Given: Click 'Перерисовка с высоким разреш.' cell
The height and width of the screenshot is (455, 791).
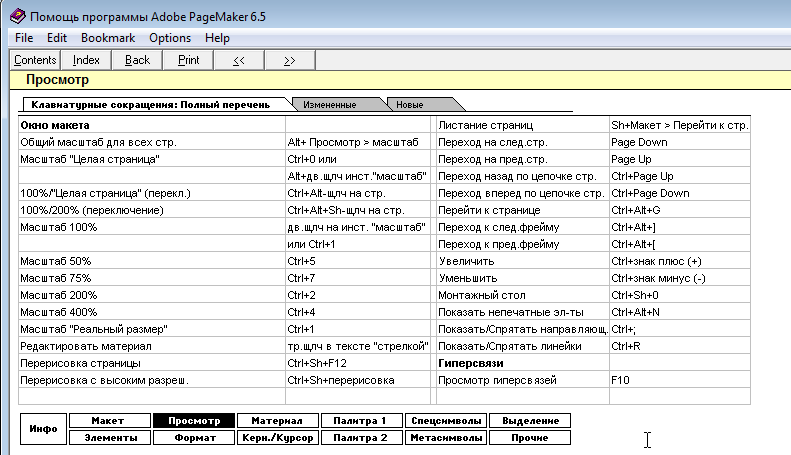Looking at the screenshot, I should 152,380.
